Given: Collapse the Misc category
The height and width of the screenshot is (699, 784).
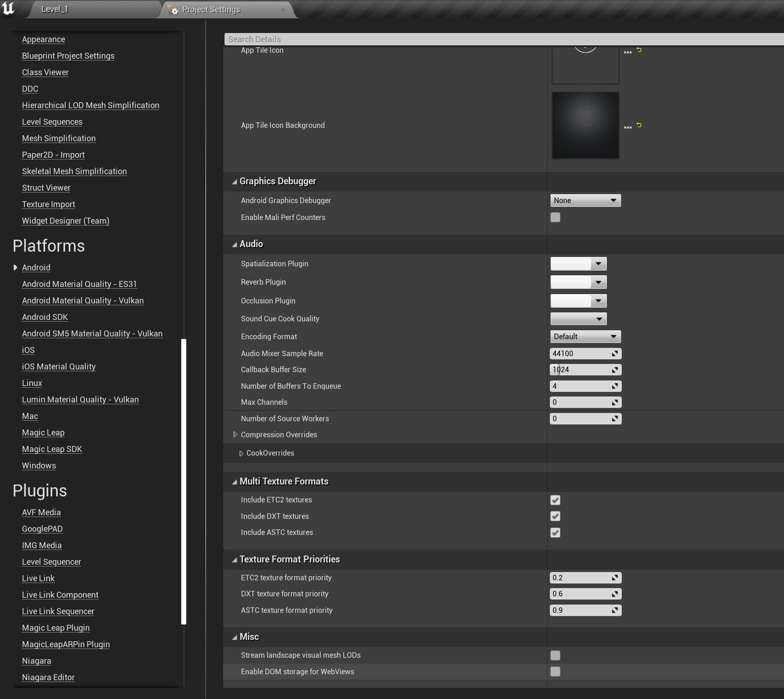Looking at the screenshot, I should [235, 637].
